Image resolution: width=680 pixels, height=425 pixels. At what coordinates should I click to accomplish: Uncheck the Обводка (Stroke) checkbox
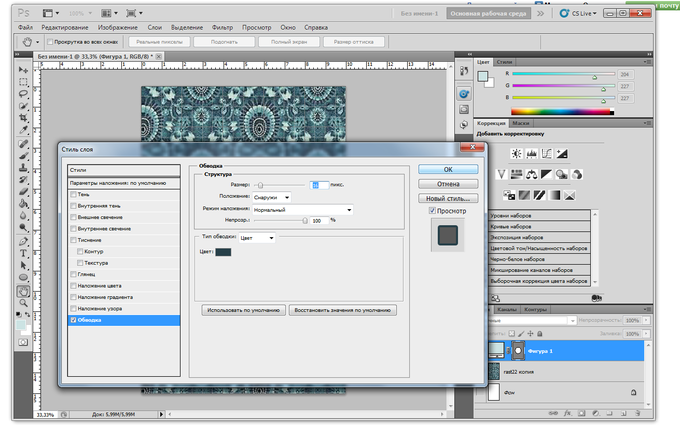[x=73, y=320]
